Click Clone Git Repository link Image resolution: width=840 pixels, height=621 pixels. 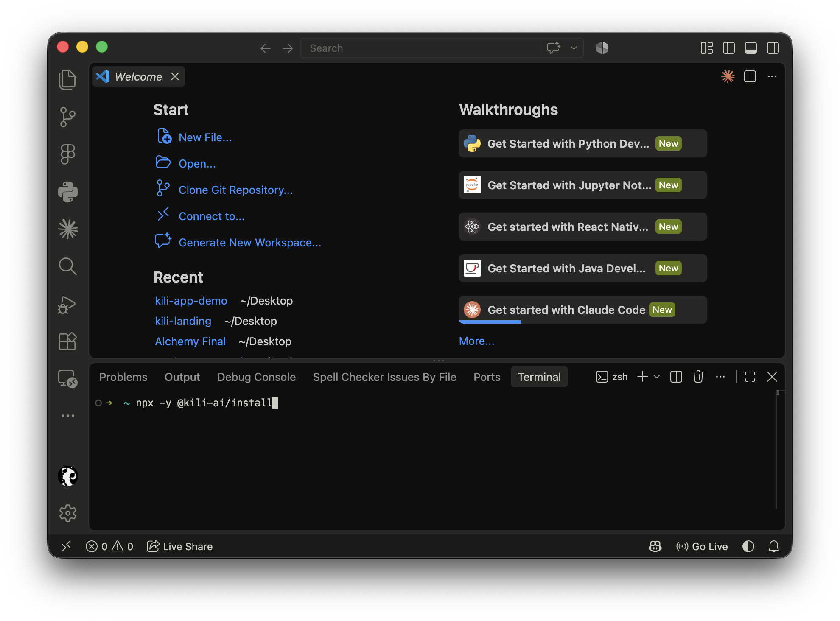pos(235,190)
